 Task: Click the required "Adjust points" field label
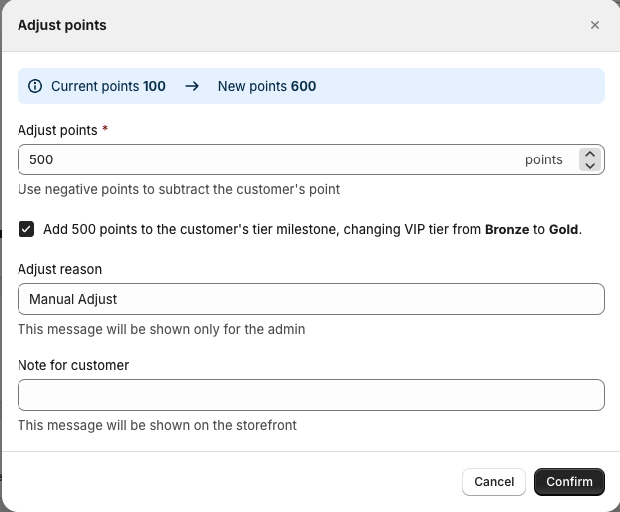pyautogui.click(x=57, y=130)
